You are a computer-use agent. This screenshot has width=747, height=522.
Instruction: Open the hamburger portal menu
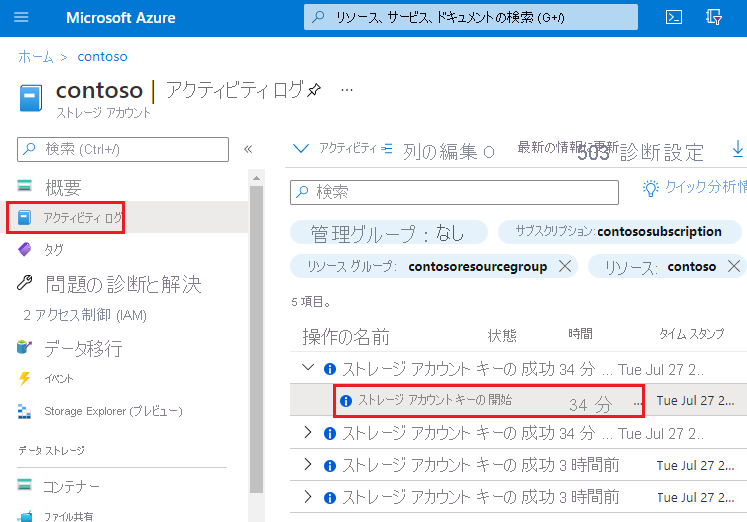(x=21, y=18)
